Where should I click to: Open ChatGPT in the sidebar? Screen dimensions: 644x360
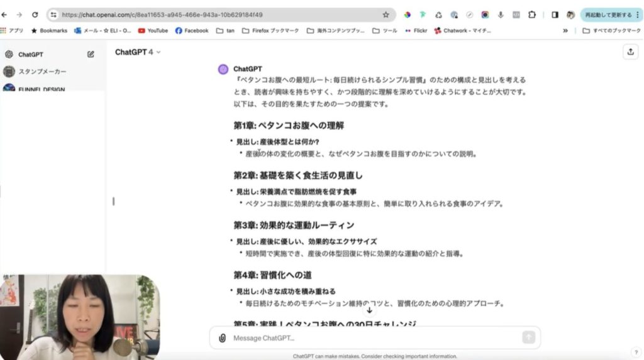tap(31, 54)
